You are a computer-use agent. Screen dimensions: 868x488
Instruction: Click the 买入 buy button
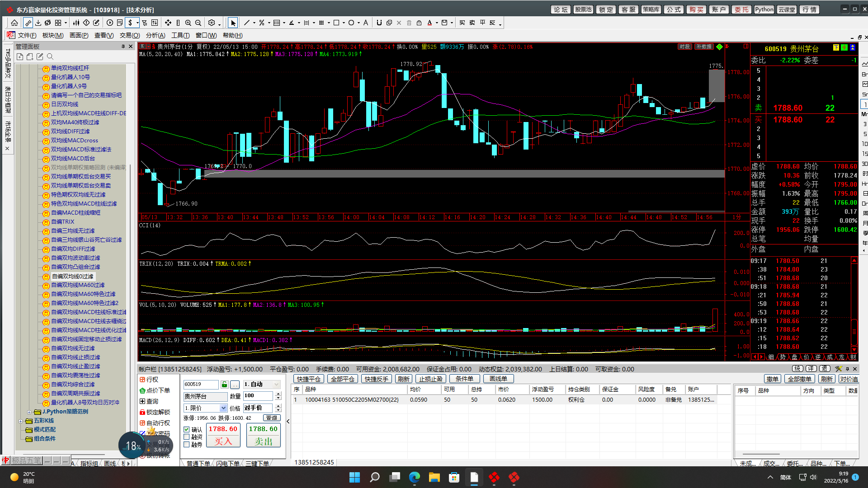point(223,436)
